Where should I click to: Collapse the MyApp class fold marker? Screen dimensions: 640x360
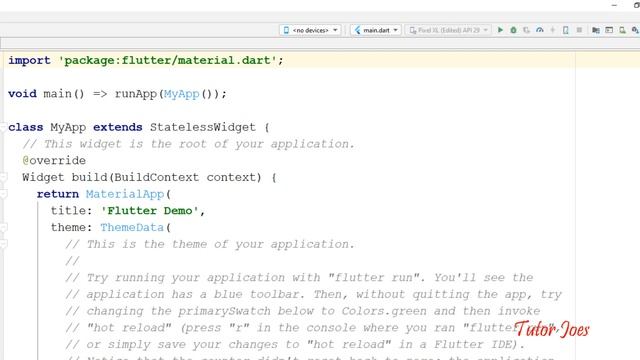coord(3,127)
